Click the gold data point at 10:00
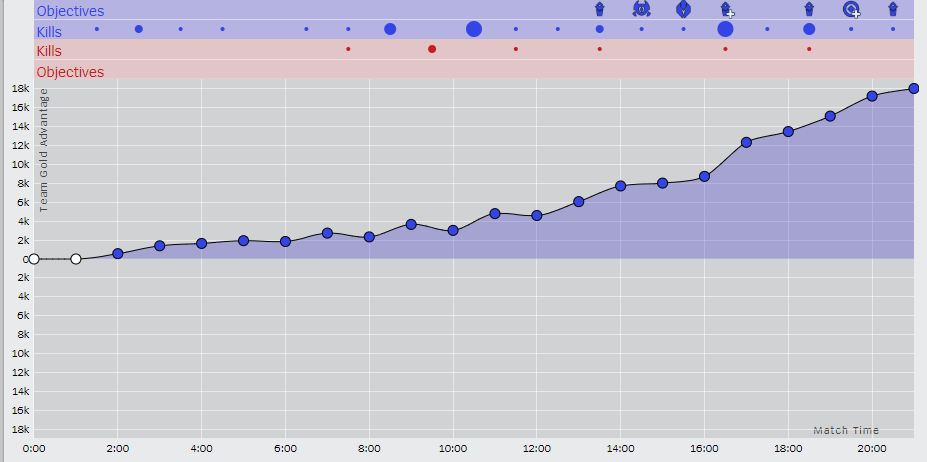The height and width of the screenshot is (462, 927). (453, 231)
